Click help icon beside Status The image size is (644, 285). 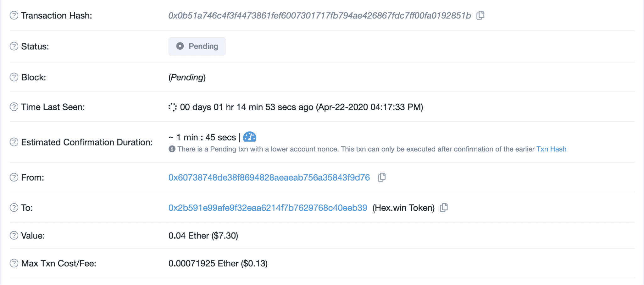pos(14,46)
